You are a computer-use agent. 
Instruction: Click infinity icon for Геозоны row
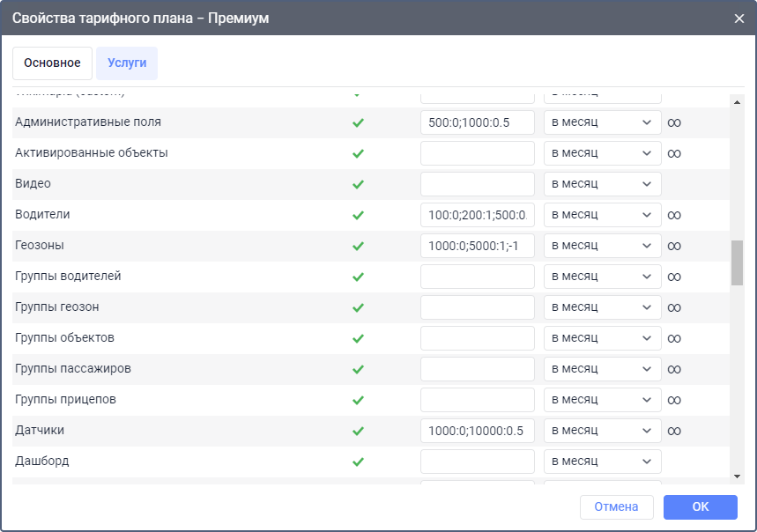click(674, 246)
